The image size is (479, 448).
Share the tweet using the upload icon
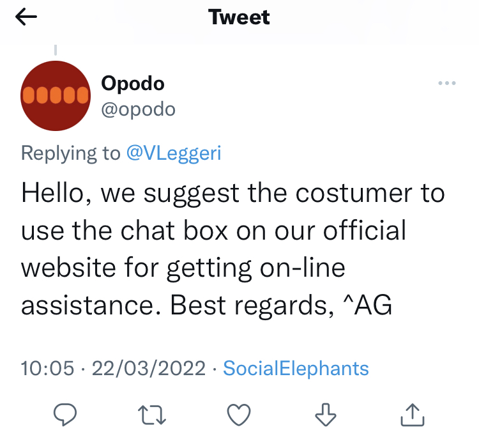[412, 415]
